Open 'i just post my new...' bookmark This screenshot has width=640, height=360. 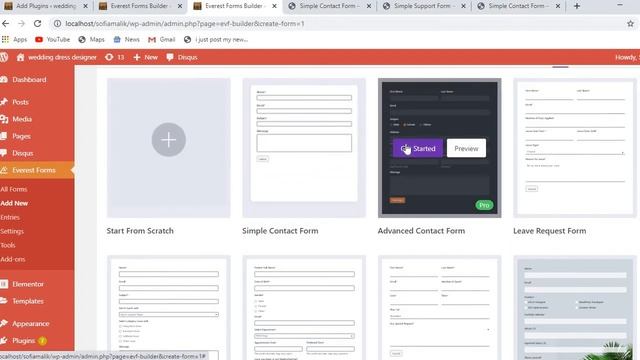click(x=216, y=40)
